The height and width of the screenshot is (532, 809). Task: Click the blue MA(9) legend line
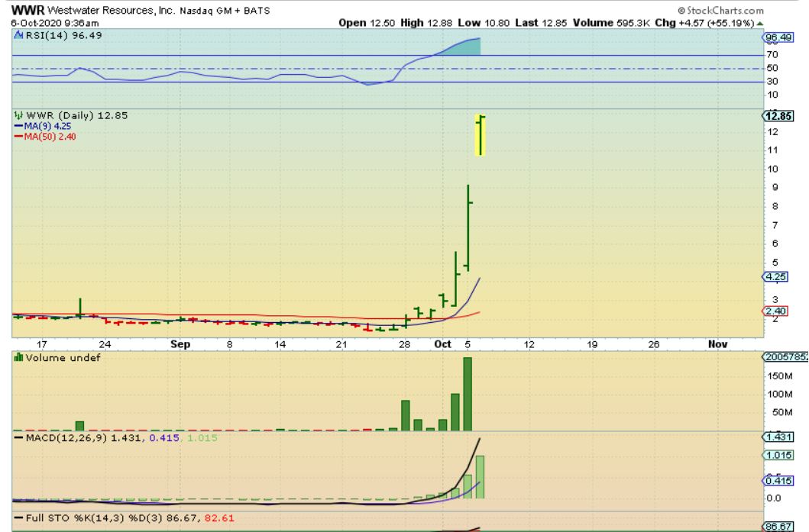pyautogui.click(x=18, y=126)
